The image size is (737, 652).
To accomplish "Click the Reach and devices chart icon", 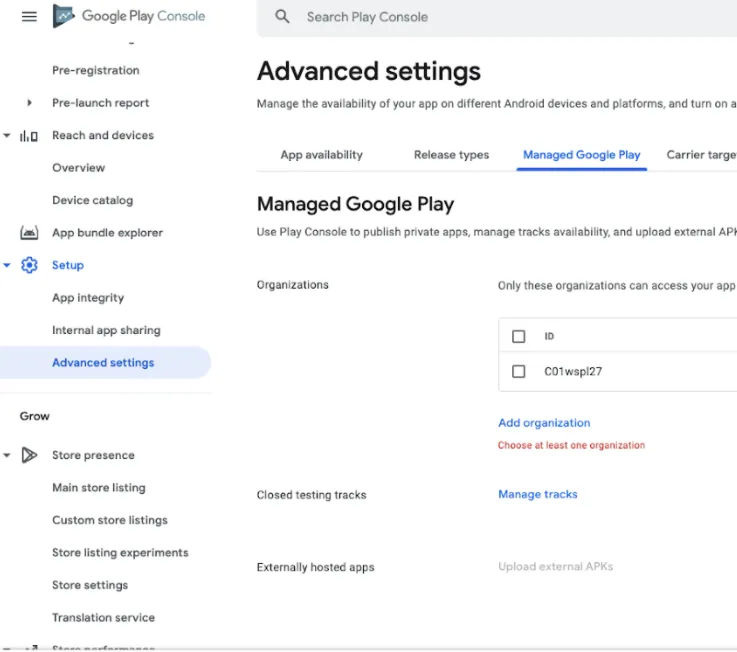I will pos(29,136).
